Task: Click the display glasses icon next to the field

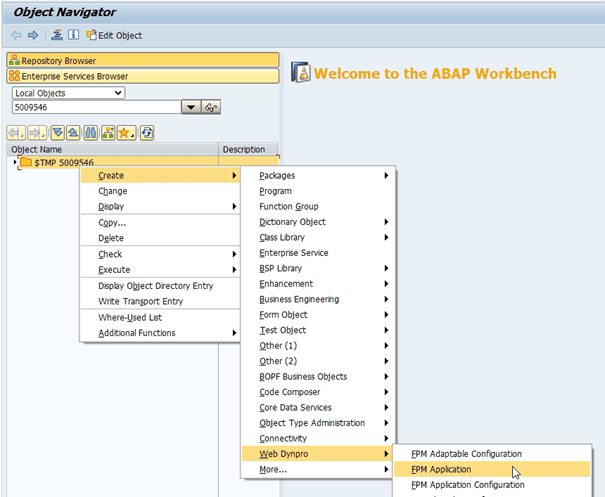Action: [211, 107]
